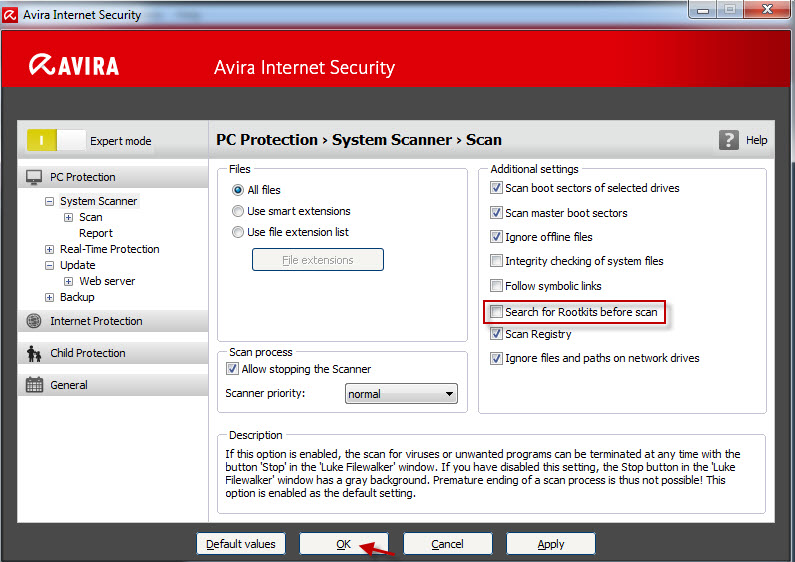
Task: Collapse the Update tree node
Action: tap(49, 265)
